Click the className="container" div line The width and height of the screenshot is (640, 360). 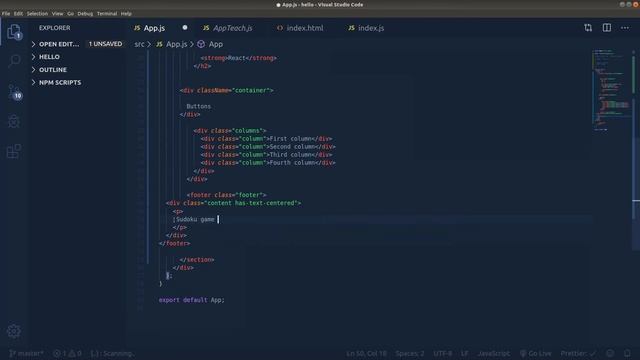227,90
